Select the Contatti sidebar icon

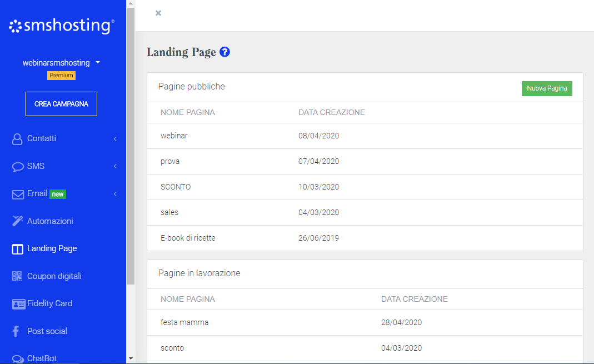tap(16, 138)
